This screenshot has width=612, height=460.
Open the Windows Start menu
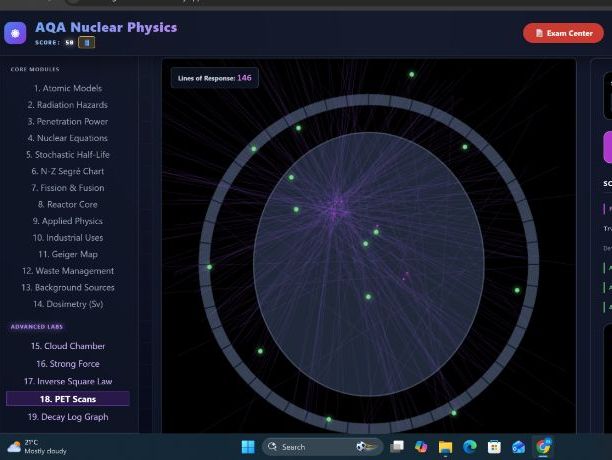248,447
